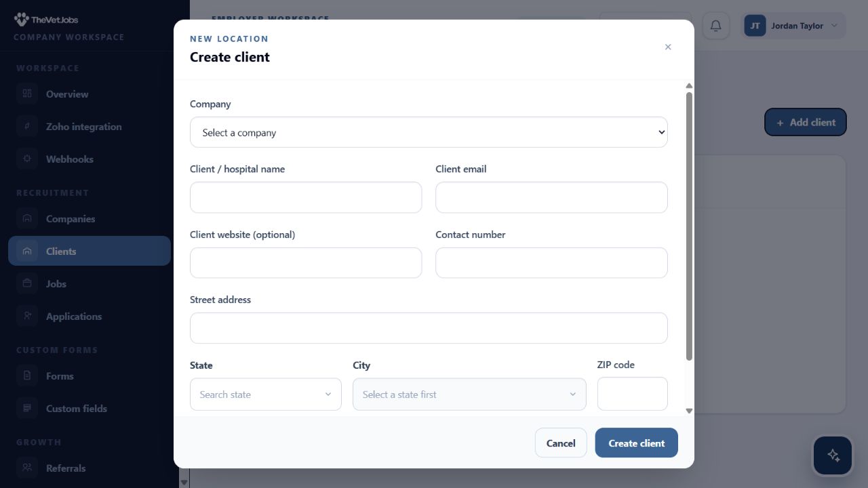Viewport: 868px width, 488px height.
Task: Click the Zoho integration sidebar icon
Action: click(x=27, y=126)
